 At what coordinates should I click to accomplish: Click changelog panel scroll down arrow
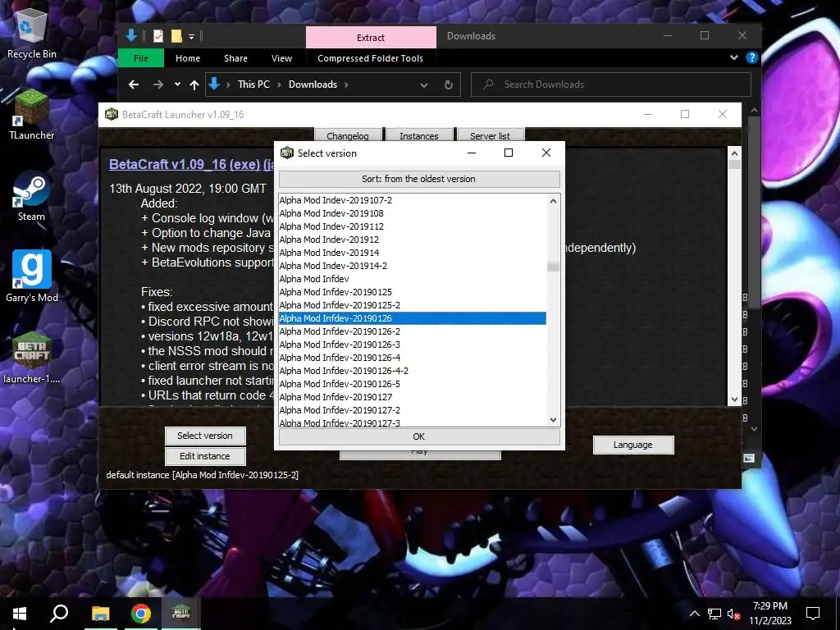[734, 399]
